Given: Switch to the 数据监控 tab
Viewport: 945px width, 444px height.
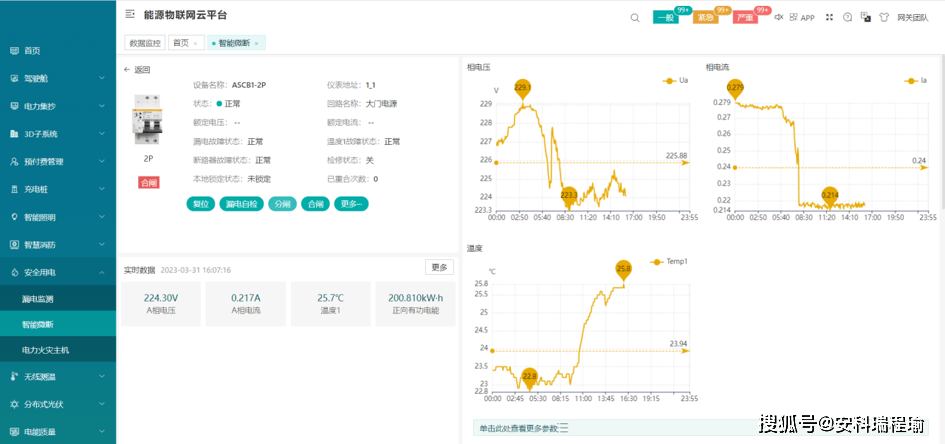Looking at the screenshot, I should (x=145, y=43).
